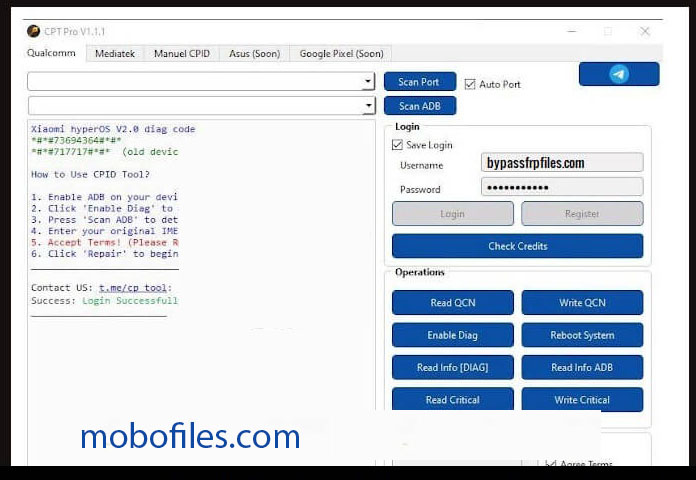Click the Enable Diag button
The image size is (696, 480).
point(452,335)
